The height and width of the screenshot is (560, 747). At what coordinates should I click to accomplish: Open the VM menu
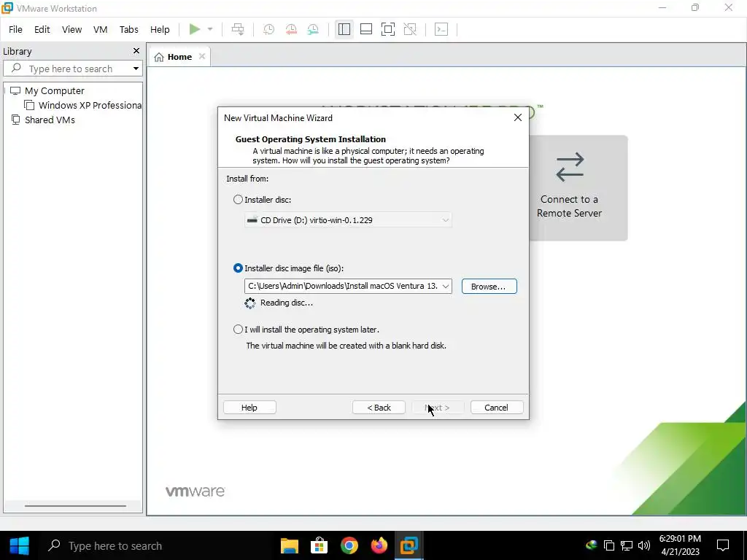click(x=100, y=29)
